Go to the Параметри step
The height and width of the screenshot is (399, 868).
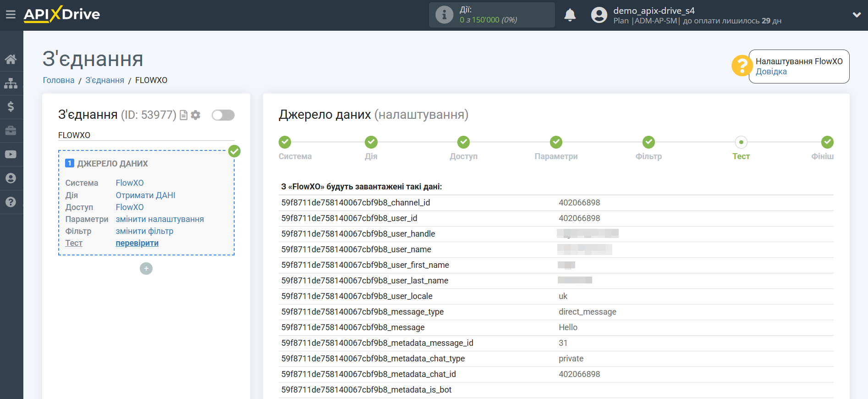pos(556,142)
